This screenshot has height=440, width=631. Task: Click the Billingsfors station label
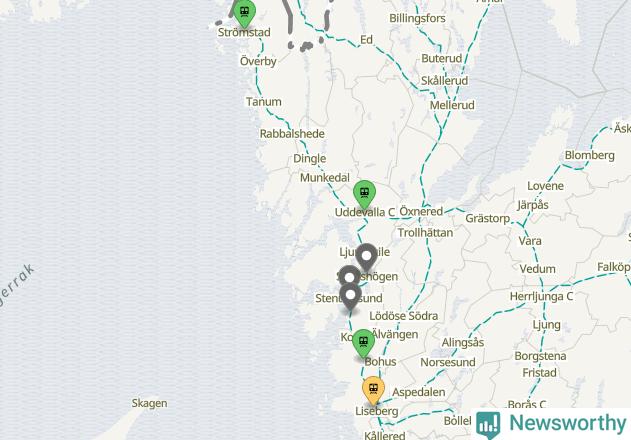tap(417, 19)
